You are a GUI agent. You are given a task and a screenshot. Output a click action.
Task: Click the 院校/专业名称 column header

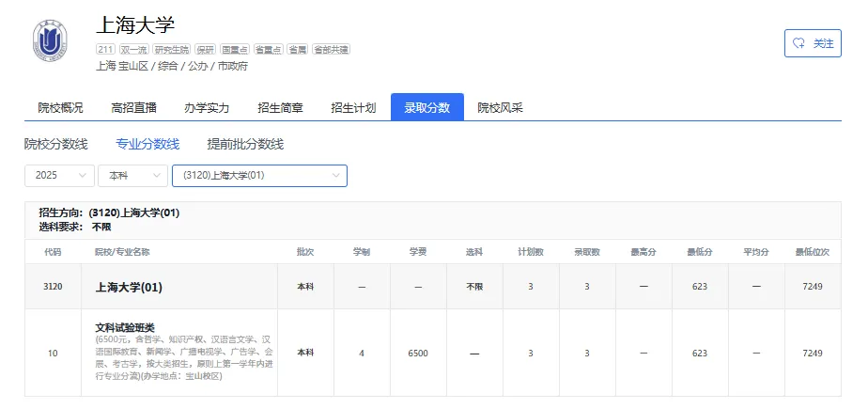tap(122, 252)
